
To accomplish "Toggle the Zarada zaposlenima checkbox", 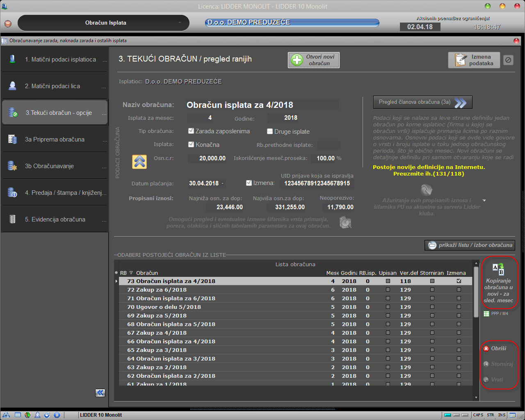I will [191, 131].
